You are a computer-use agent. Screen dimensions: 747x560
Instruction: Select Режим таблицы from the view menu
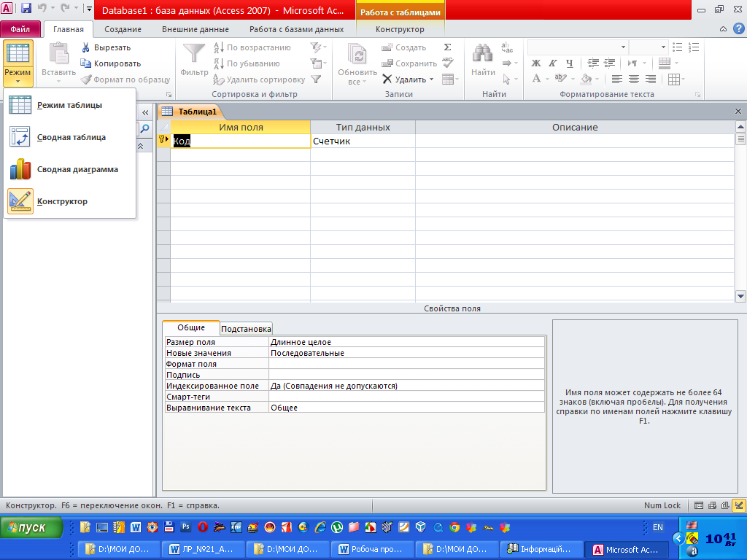(69, 105)
